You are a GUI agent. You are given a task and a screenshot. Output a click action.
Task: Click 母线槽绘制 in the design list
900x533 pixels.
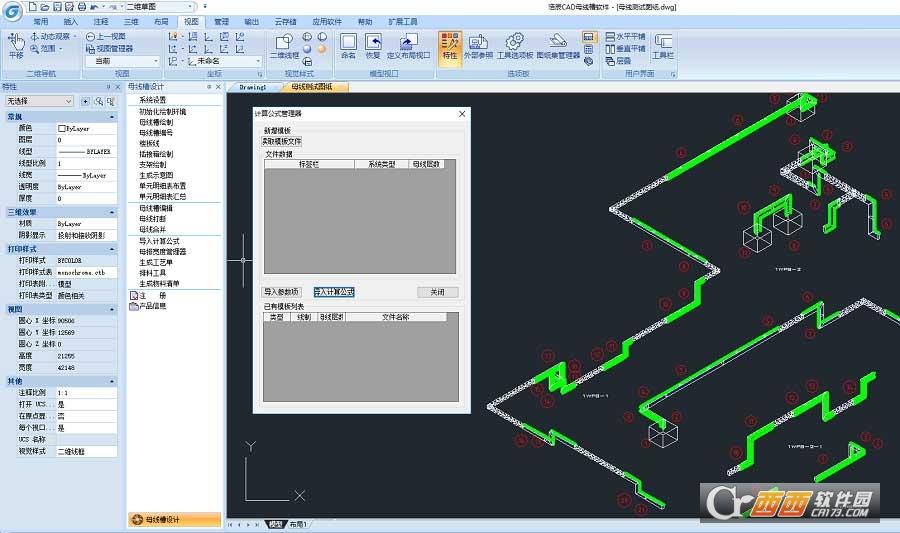click(x=156, y=122)
